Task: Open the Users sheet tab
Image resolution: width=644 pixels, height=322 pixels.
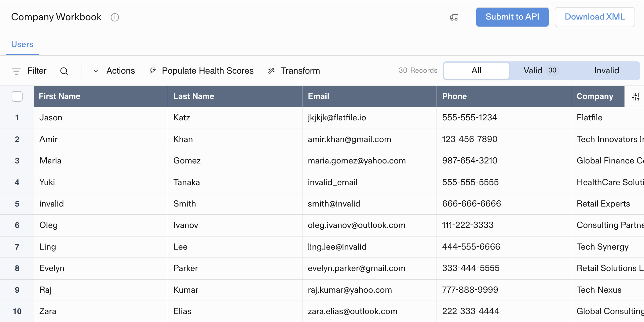Action: (22, 44)
